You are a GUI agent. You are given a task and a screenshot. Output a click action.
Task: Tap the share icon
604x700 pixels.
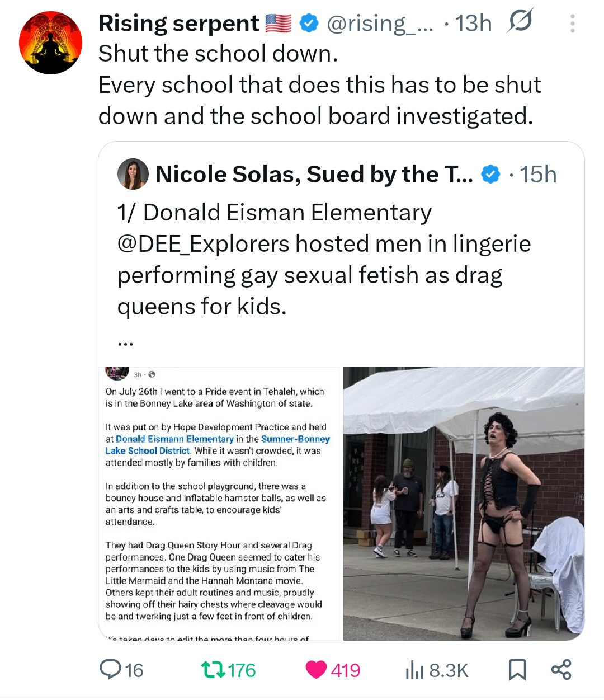coord(561,670)
